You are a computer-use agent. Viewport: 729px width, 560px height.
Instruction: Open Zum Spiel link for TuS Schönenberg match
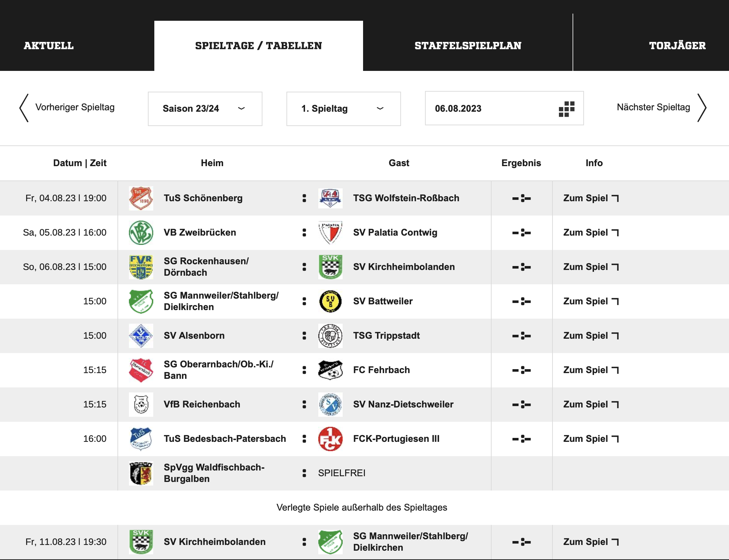pos(591,198)
